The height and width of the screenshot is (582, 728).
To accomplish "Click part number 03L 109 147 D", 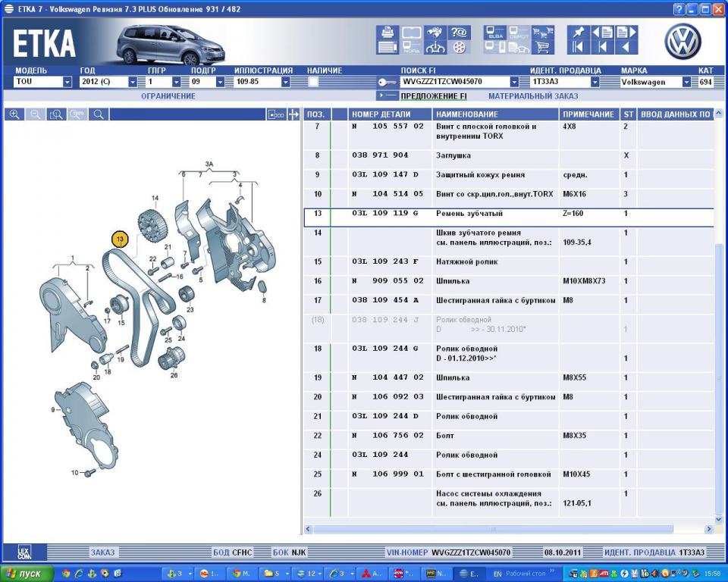I will click(x=385, y=175).
